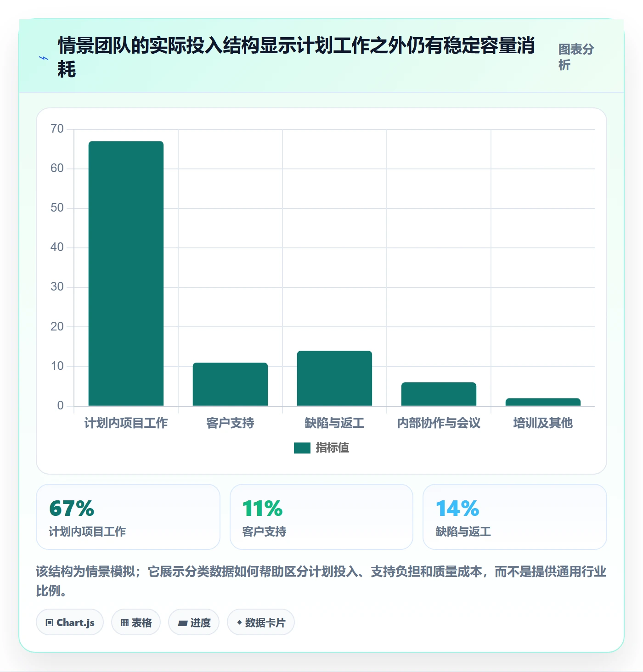643x672 pixels.
Task: Toggle the 指标值 legend color swatch
Action: 302,448
